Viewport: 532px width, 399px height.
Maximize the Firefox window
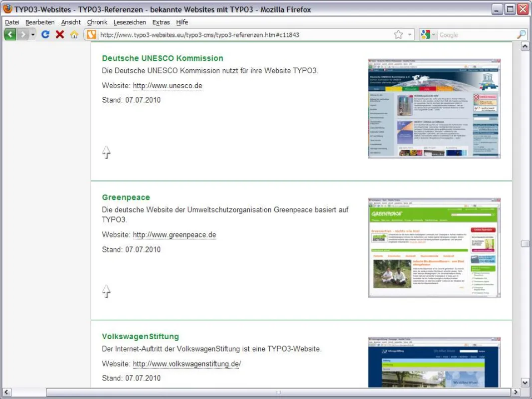tap(510, 9)
